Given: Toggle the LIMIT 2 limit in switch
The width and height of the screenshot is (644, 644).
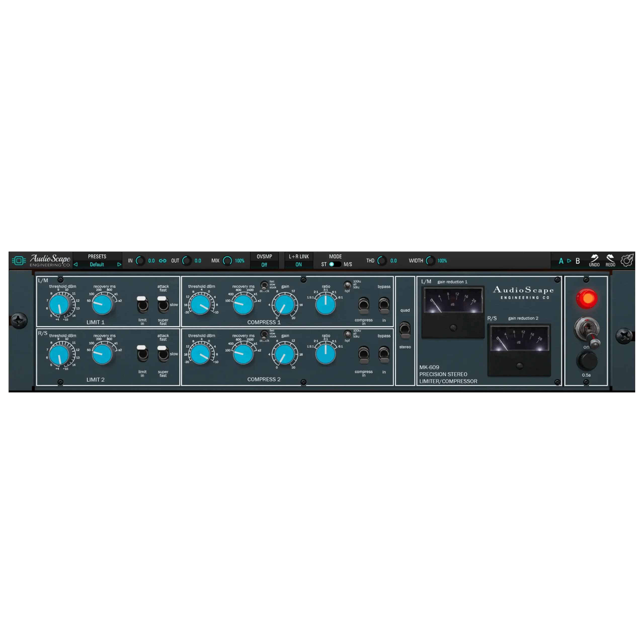Looking at the screenshot, I should tap(142, 354).
